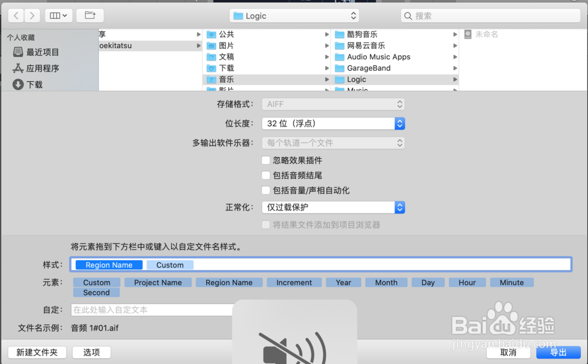Open the 多输出软件乐器 dropdown
Viewport: 588px width, 364px height.
(x=333, y=143)
